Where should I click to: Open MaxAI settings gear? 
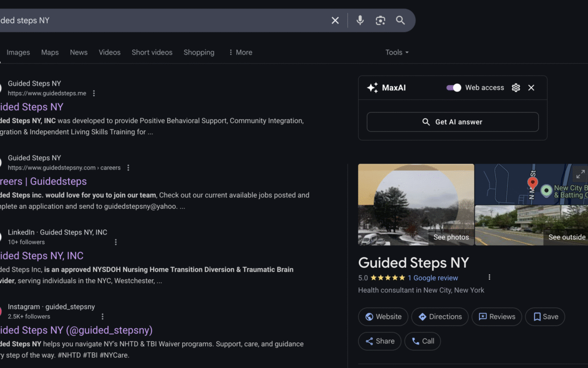pyautogui.click(x=516, y=88)
